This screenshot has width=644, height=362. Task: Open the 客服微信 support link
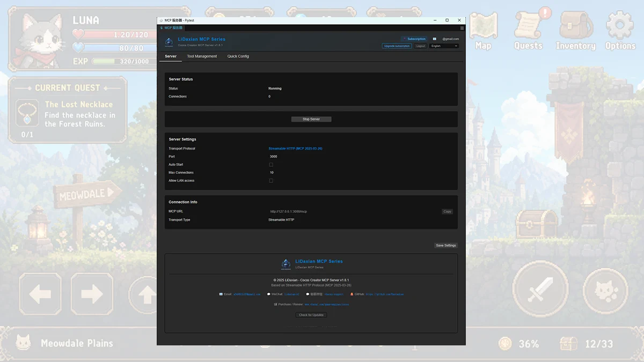click(x=334, y=294)
